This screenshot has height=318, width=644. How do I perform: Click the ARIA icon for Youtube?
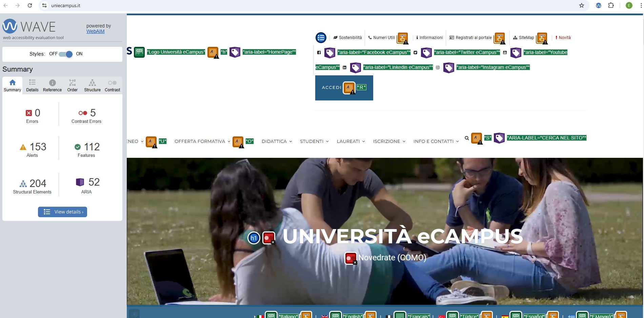[x=516, y=53]
